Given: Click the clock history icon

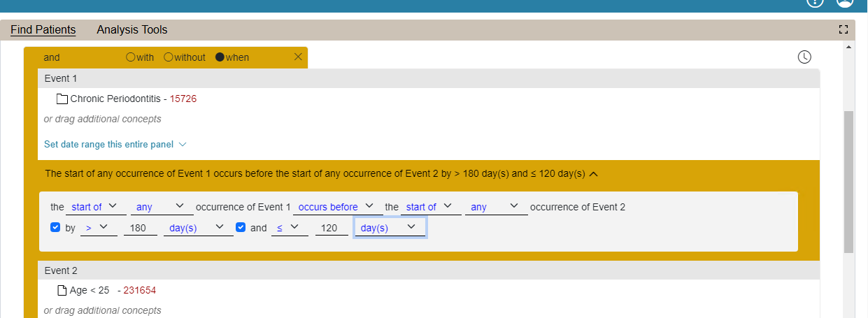Looking at the screenshot, I should pos(804,57).
